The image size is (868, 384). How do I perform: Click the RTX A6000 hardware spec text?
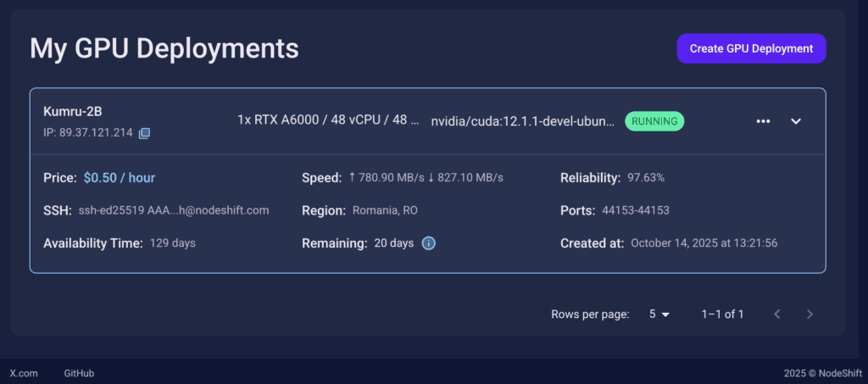click(x=328, y=120)
